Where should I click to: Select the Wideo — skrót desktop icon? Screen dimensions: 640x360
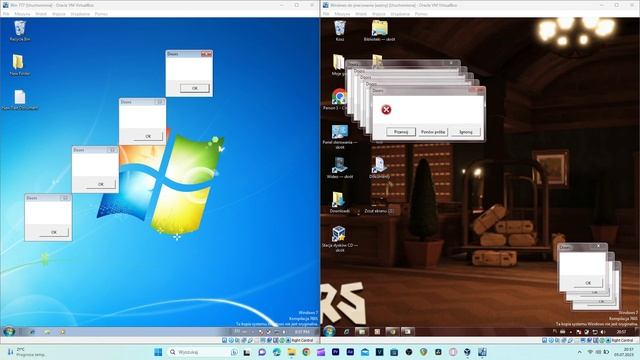pyautogui.click(x=340, y=168)
